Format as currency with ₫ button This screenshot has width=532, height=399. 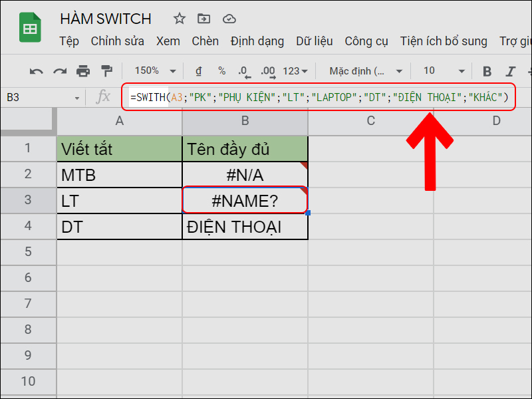pos(198,71)
